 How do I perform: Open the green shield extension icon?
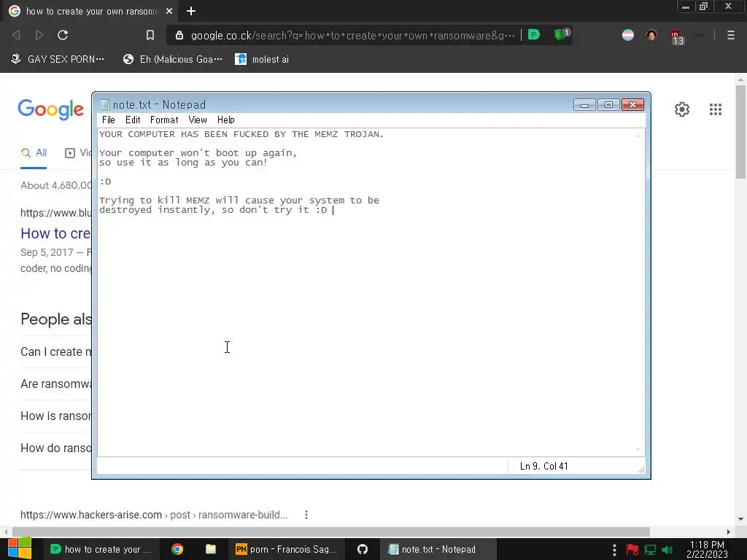[x=561, y=35]
